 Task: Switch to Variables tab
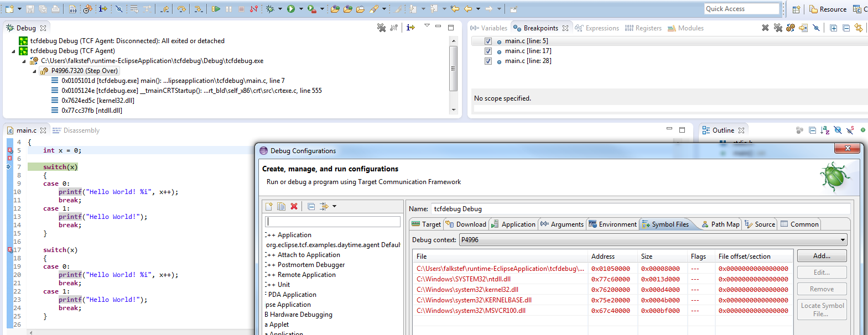(488, 28)
